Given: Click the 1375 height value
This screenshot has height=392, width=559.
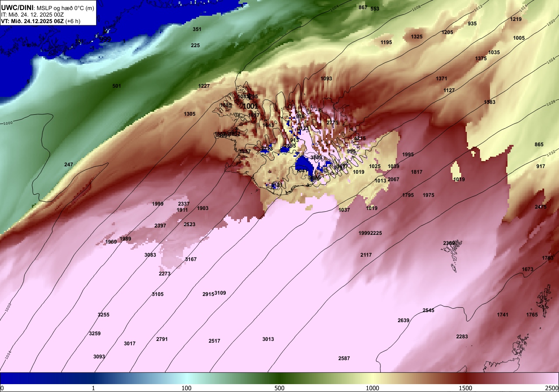Looking at the screenshot, I should [x=481, y=58].
